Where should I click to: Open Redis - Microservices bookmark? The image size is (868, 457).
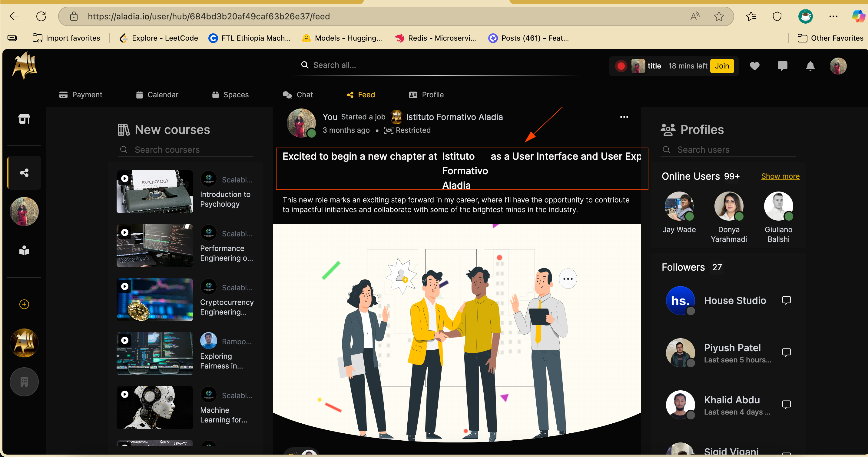[x=436, y=38]
